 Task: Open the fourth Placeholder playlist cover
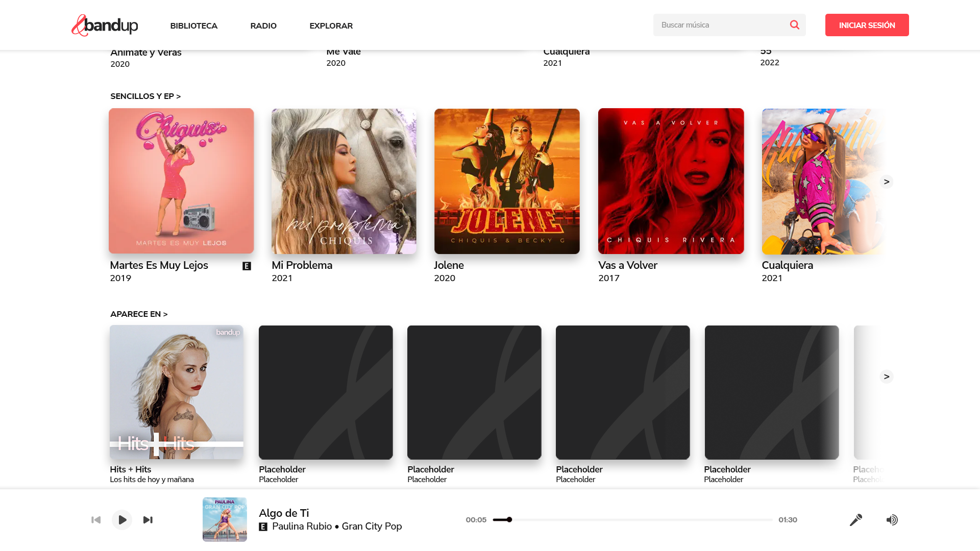click(772, 392)
